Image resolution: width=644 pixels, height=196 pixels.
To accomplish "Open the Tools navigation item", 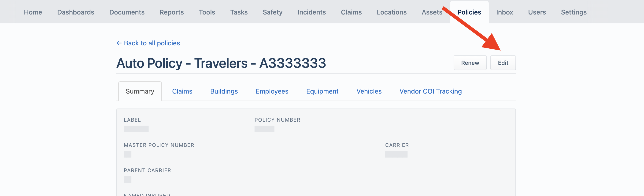I will pyautogui.click(x=207, y=12).
